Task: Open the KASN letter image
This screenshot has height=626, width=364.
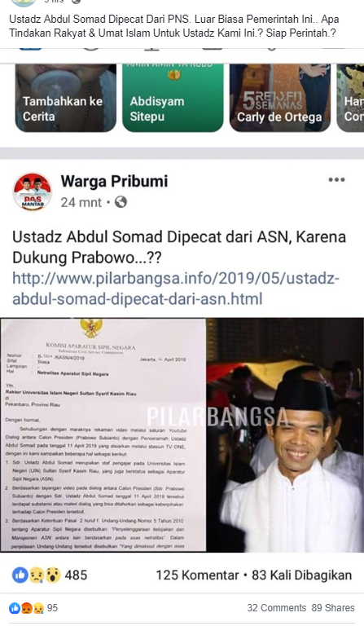Action: pos(103,434)
